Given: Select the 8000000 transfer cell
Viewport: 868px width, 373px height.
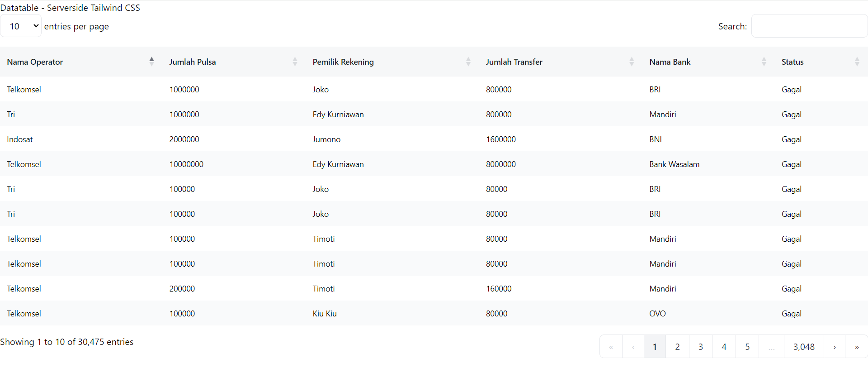Looking at the screenshot, I should [x=501, y=164].
